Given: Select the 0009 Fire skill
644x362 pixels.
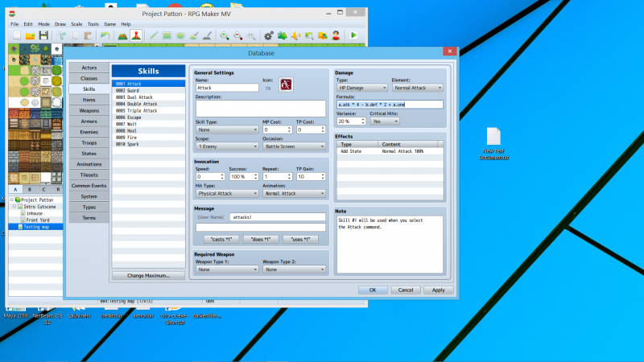Looking at the screenshot, I should 148,138.
